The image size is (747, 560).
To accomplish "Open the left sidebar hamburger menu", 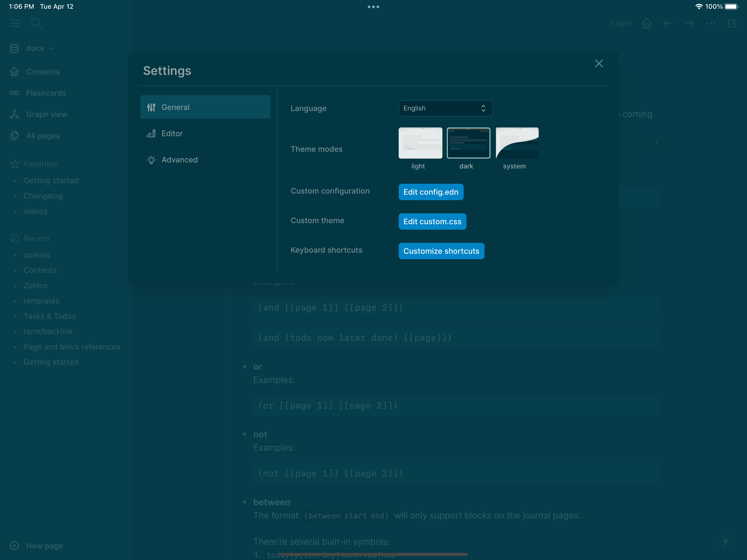I will pos(15,23).
